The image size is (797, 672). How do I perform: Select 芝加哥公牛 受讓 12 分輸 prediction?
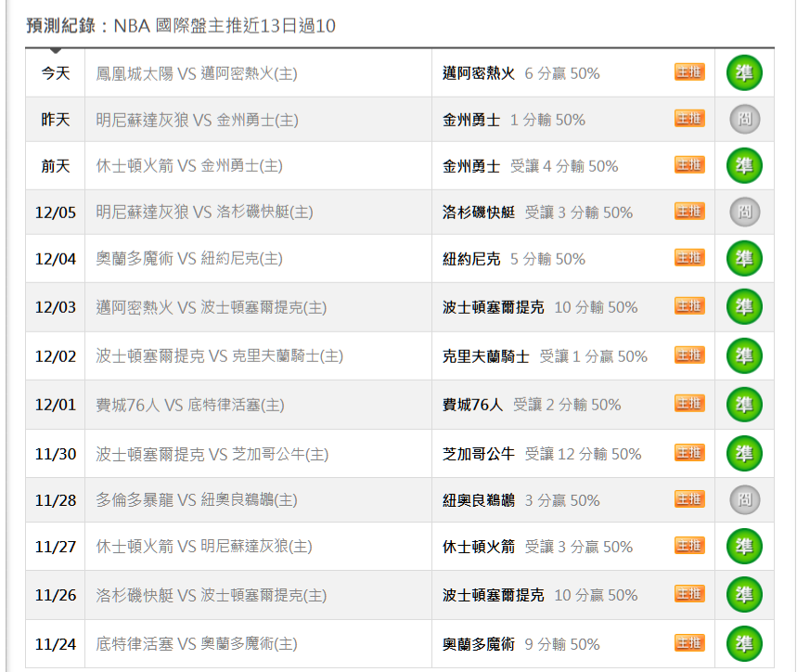pyautogui.click(x=542, y=454)
